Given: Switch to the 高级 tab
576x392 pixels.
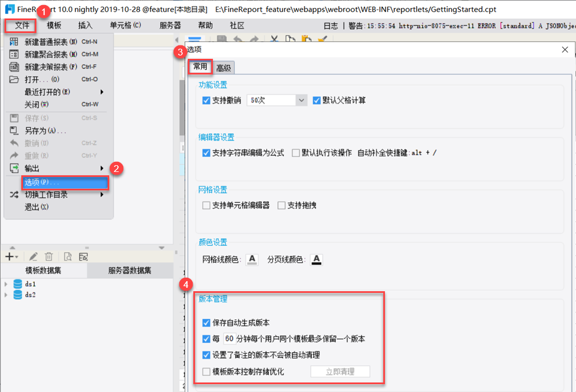Looking at the screenshot, I should tap(224, 68).
